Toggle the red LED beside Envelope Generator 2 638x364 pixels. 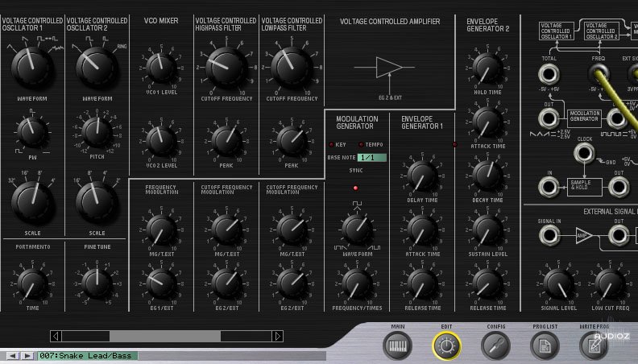point(454,144)
